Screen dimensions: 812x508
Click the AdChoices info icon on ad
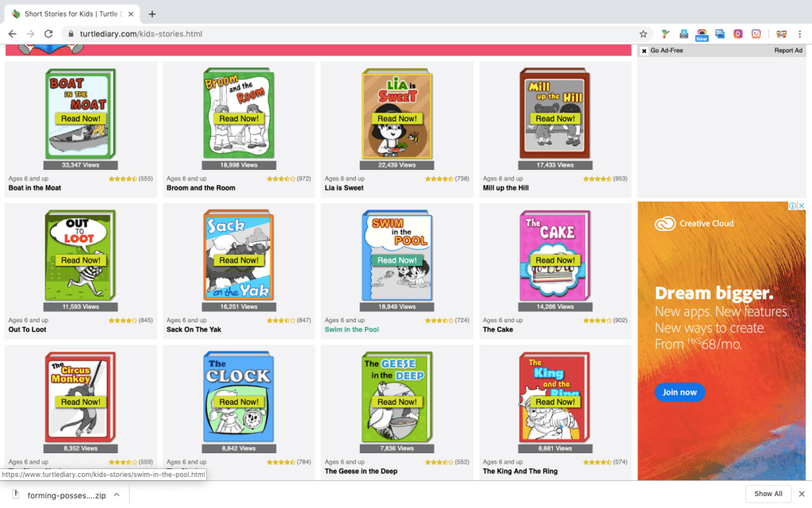(791, 206)
